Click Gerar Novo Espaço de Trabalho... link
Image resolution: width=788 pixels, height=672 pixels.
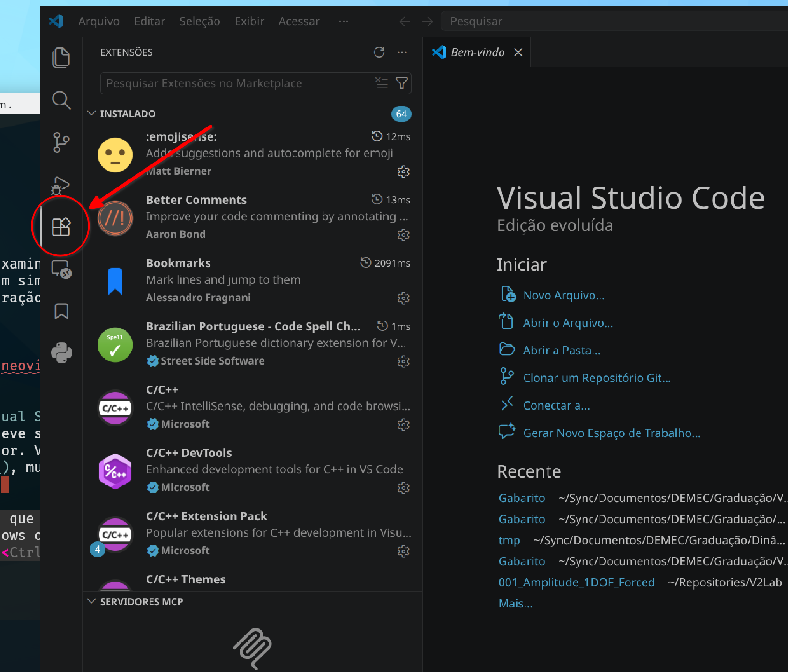pyautogui.click(x=612, y=433)
